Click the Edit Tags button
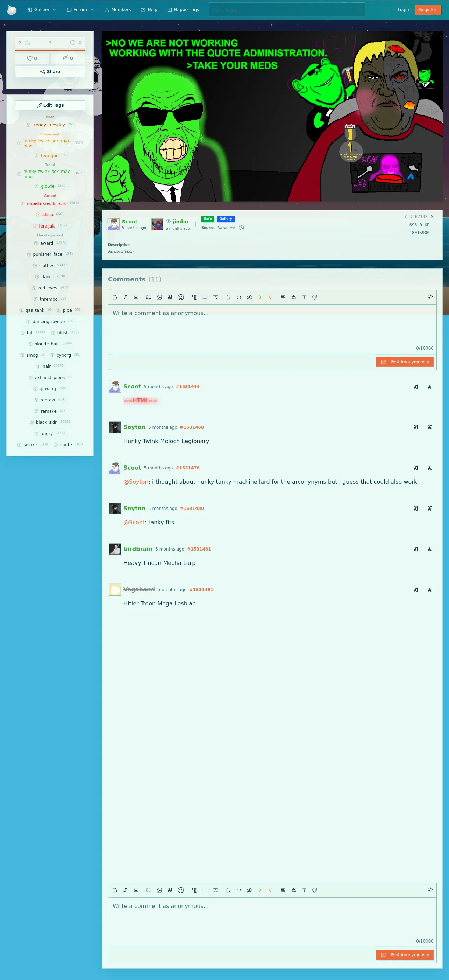Viewport: 449px width, 980px height. [50, 105]
